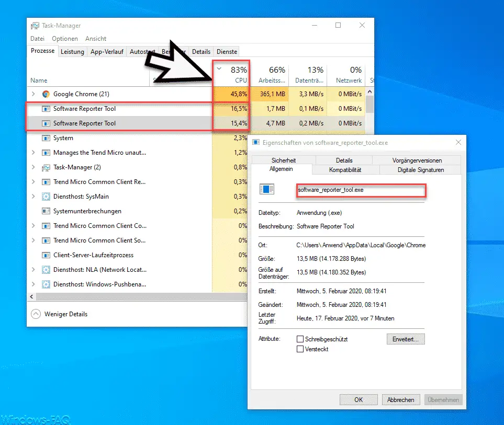This screenshot has width=504, height=425.
Task: Expand the Task-Manager (2) process group
Action: [33, 167]
